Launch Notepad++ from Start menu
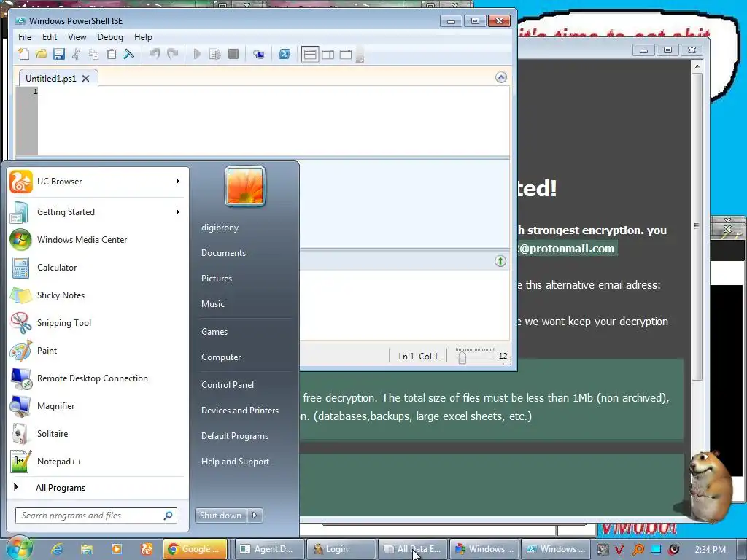Screen dimensions: 747x560 [96, 462]
